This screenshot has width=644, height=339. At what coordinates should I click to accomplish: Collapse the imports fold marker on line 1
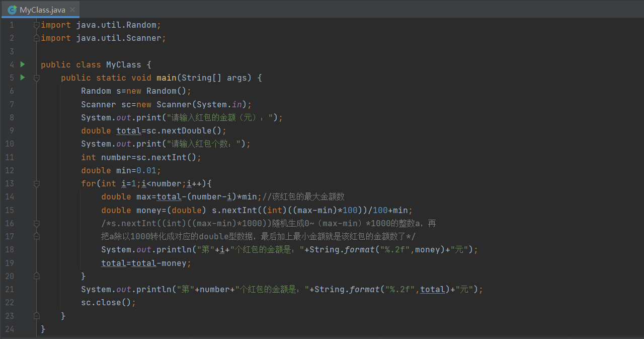[36, 25]
